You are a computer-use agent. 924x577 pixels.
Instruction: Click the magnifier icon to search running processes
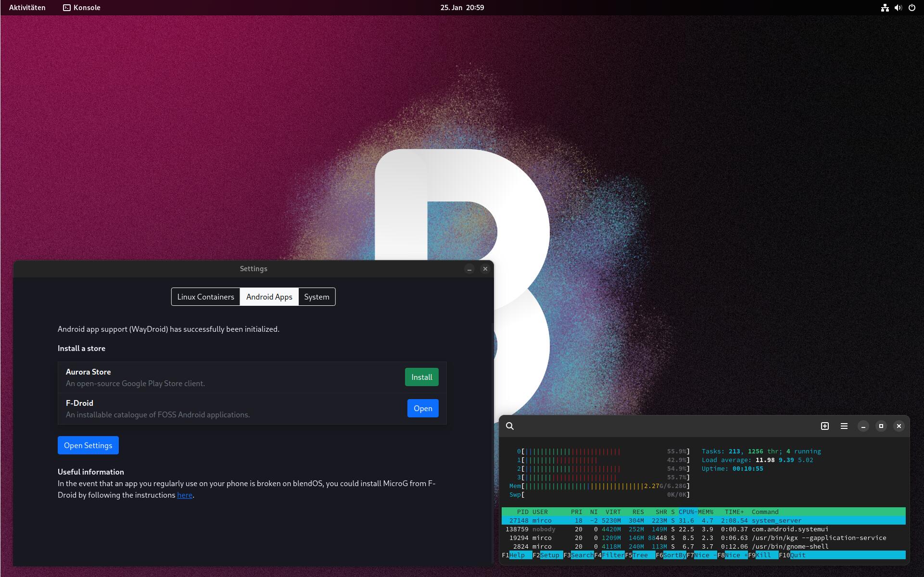coord(510,426)
